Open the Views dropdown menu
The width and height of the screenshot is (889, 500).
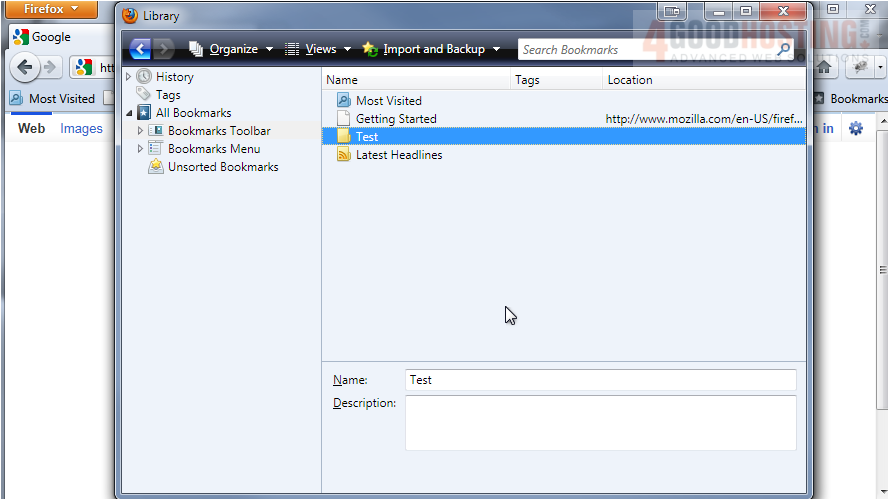319,49
